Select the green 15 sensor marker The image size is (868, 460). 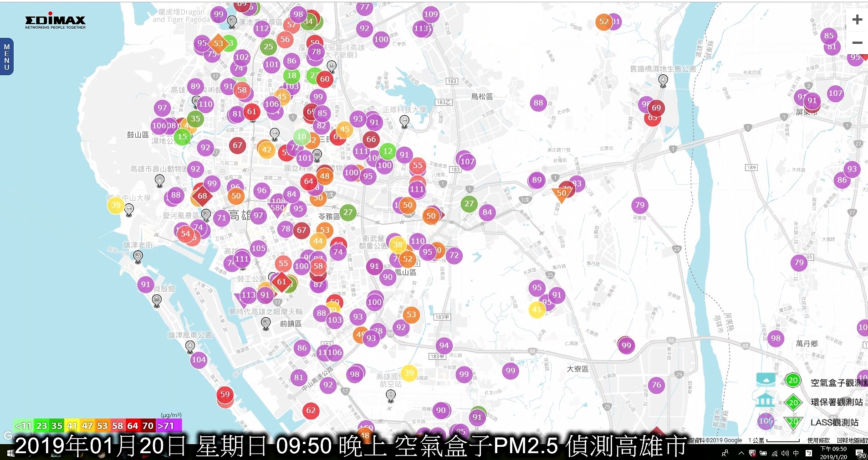182,136
